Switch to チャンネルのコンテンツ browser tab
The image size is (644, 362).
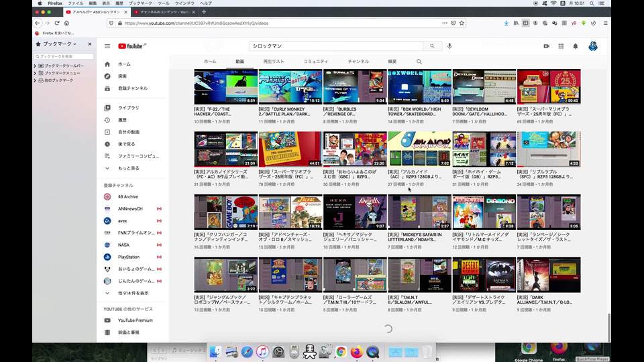(x=165, y=12)
